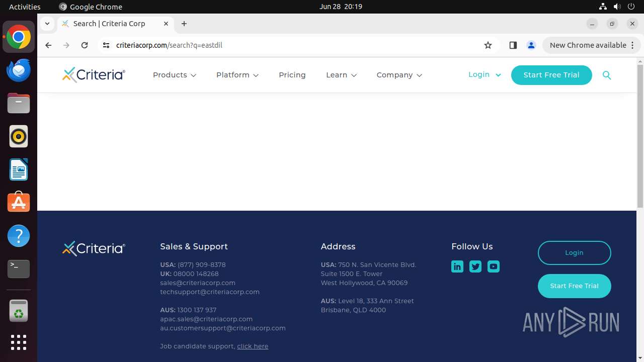Open the Activities overview
644x362 pixels.
click(25, 7)
